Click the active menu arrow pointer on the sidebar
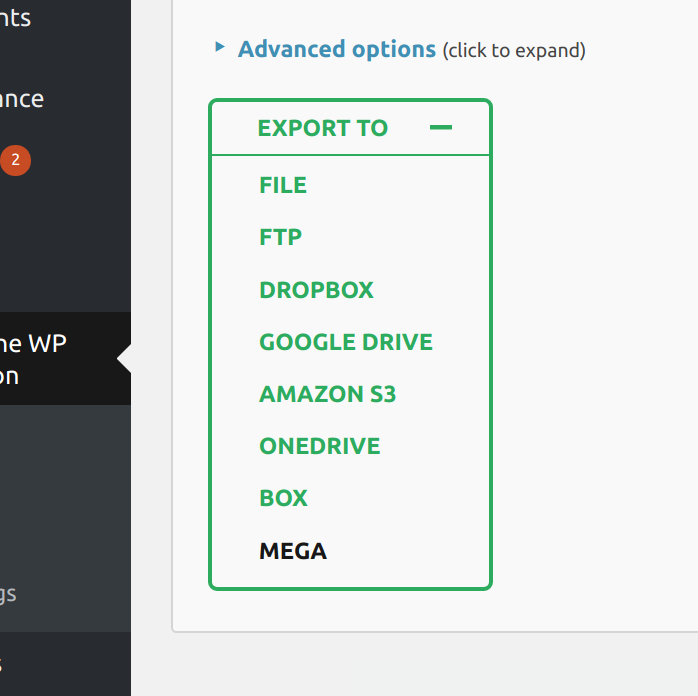 (x=124, y=358)
